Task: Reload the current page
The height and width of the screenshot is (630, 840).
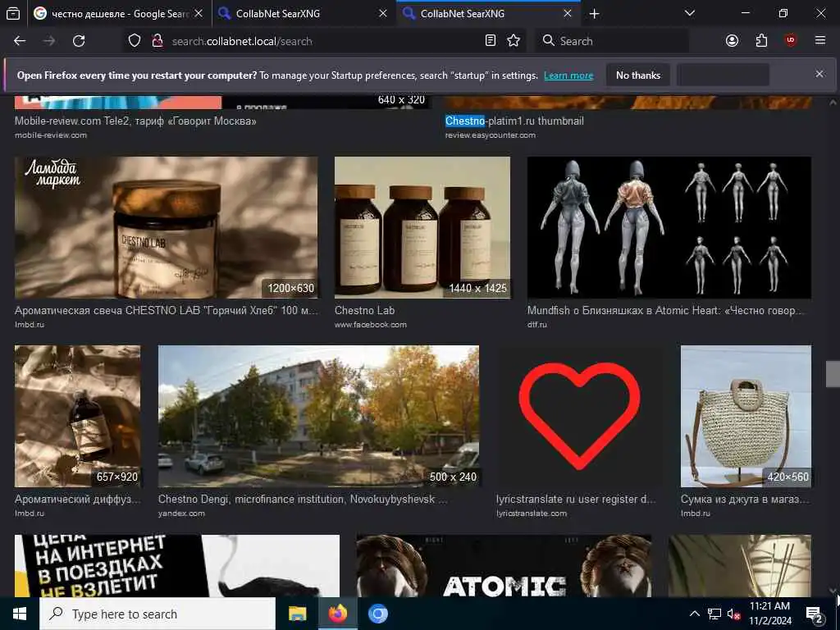Action: point(79,41)
